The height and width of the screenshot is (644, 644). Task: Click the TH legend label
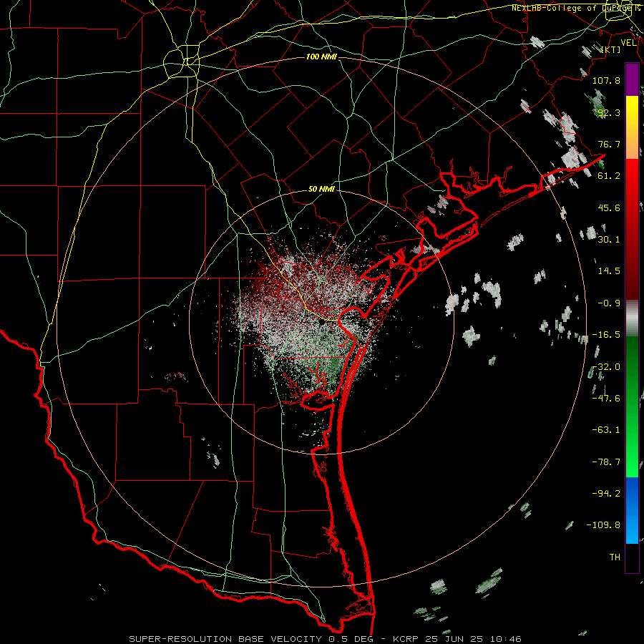(615, 557)
